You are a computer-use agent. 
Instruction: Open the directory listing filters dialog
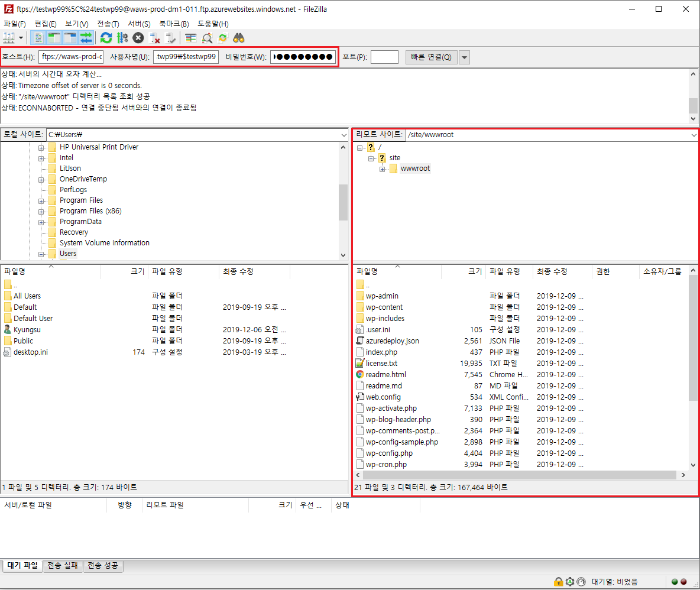click(x=191, y=38)
